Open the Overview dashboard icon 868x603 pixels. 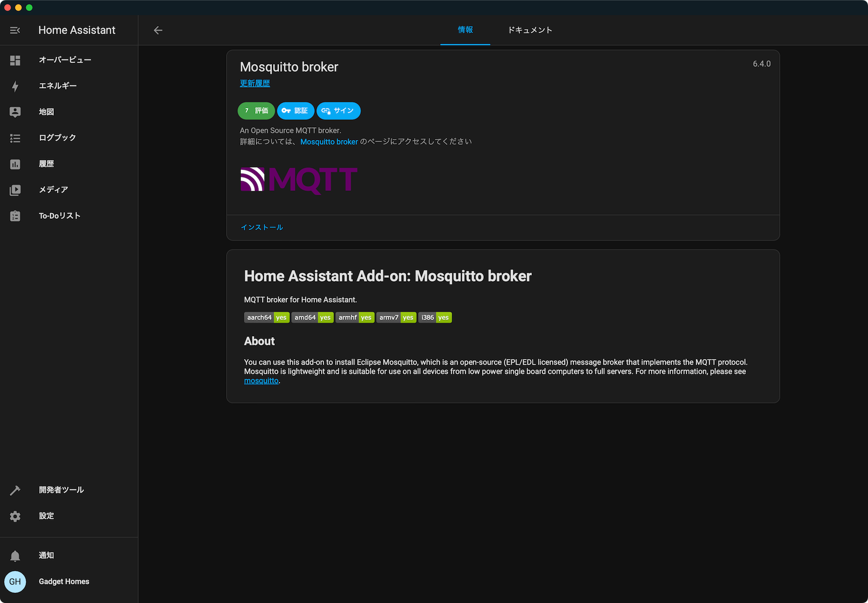click(15, 60)
